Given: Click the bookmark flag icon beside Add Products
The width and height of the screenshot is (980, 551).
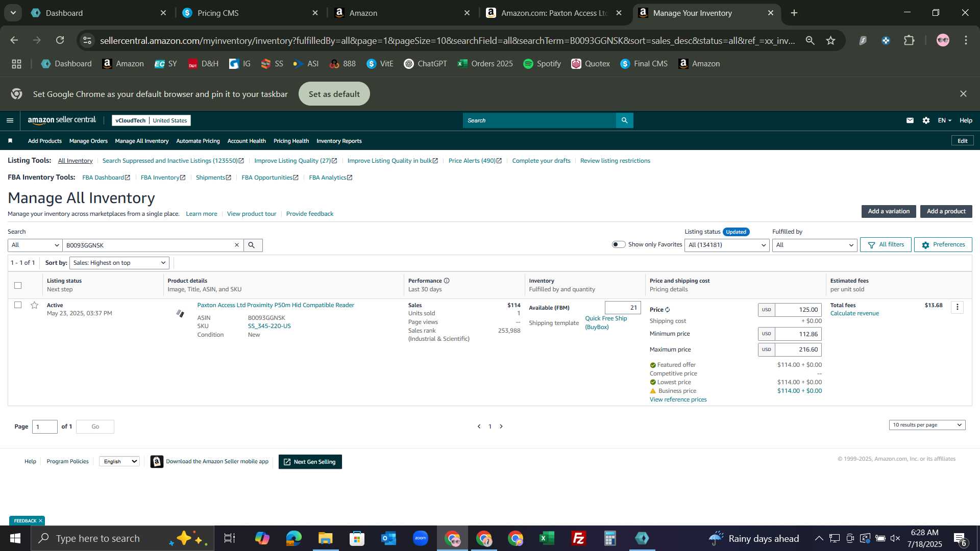Looking at the screenshot, I should [10, 141].
